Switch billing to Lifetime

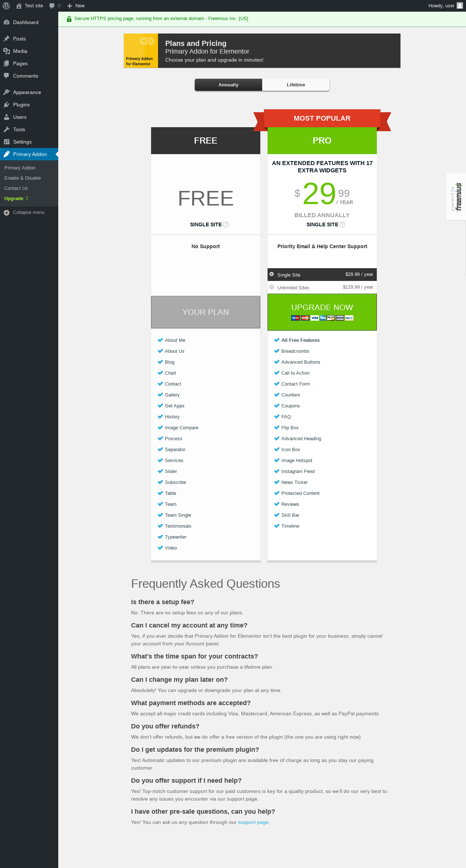pos(296,85)
